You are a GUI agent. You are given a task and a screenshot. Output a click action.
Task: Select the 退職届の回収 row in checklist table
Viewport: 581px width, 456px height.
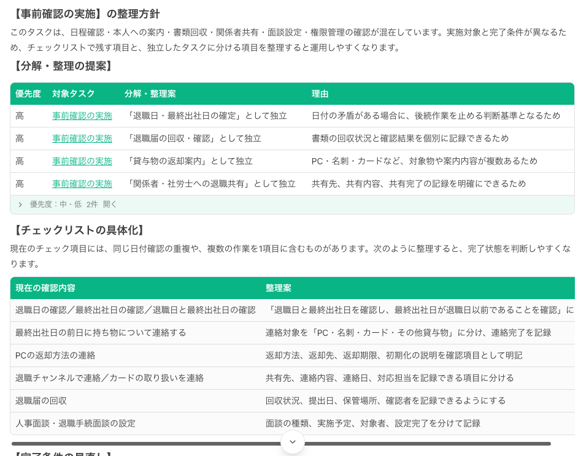pos(292,401)
